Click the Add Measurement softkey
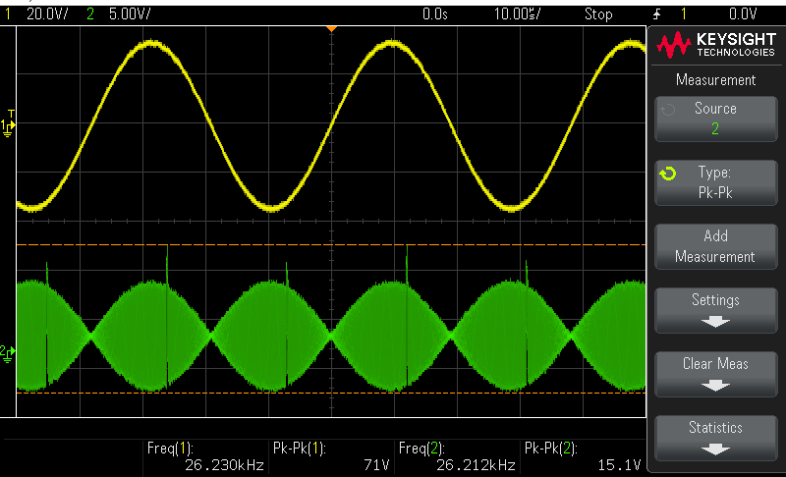The width and height of the screenshot is (786, 477). click(715, 247)
